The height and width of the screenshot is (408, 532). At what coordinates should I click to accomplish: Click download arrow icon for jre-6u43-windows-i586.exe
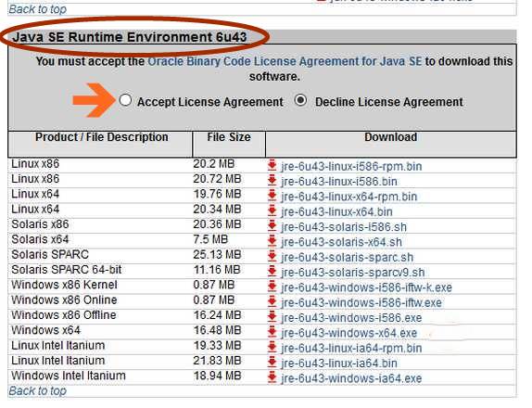pos(272,316)
